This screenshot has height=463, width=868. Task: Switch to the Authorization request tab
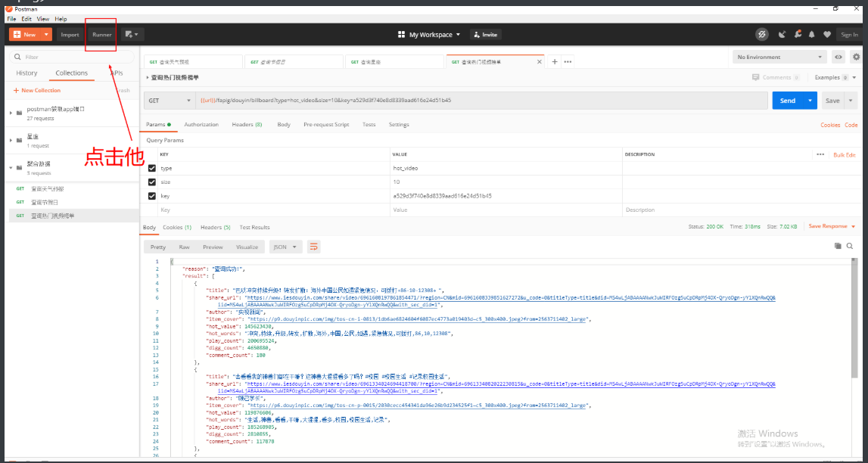point(201,125)
